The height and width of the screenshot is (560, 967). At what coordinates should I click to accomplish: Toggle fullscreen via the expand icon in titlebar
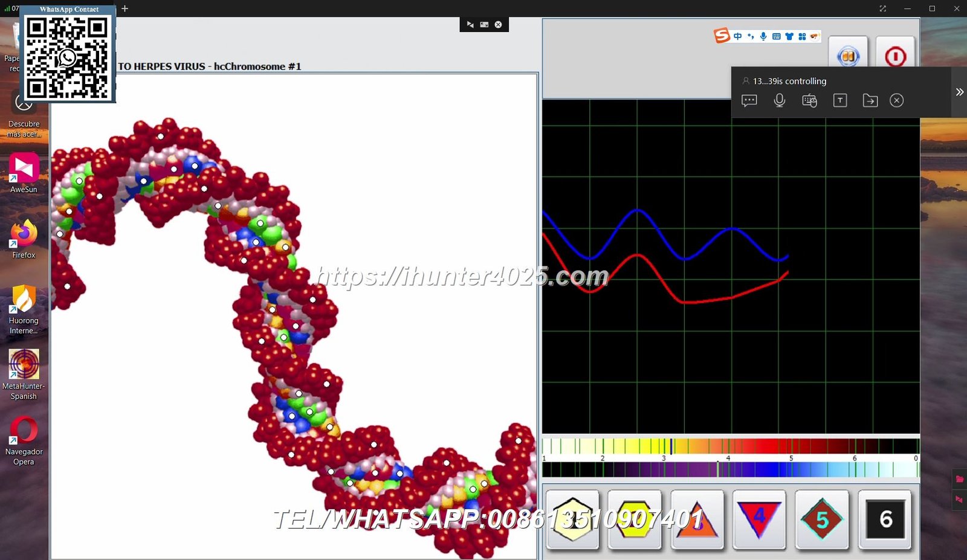point(882,8)
